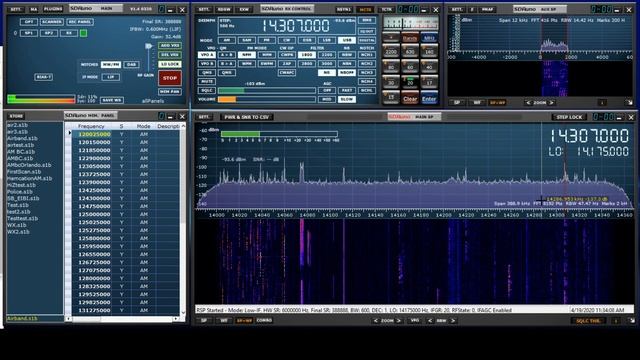640x360 pixels.
Task: Open the Police.s1b memory bank
Action: tap(20, 191)
